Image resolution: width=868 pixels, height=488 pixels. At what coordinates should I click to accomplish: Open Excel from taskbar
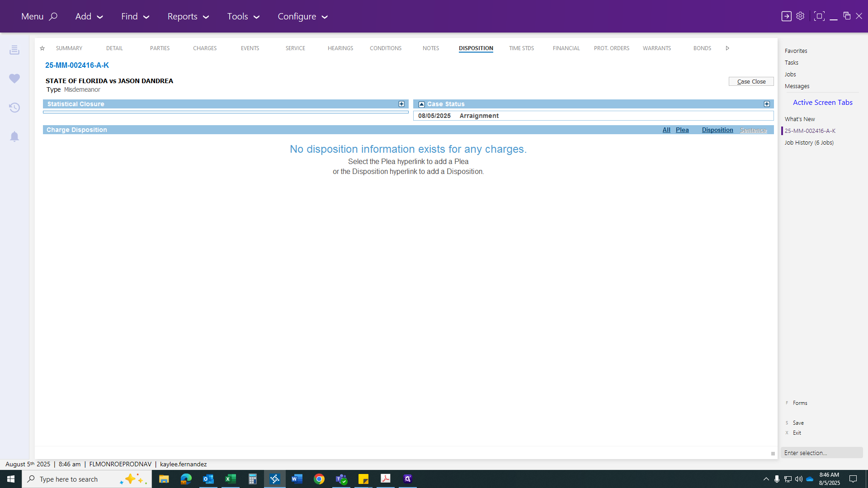(230, 479)
